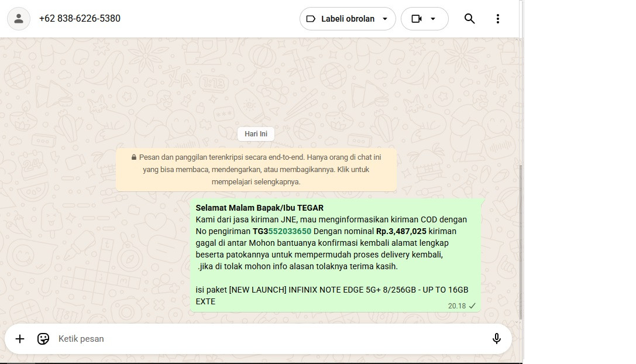Click tracking number 552033650 link
Viewport: 636px width, 364px height.
tap(290, 231)
